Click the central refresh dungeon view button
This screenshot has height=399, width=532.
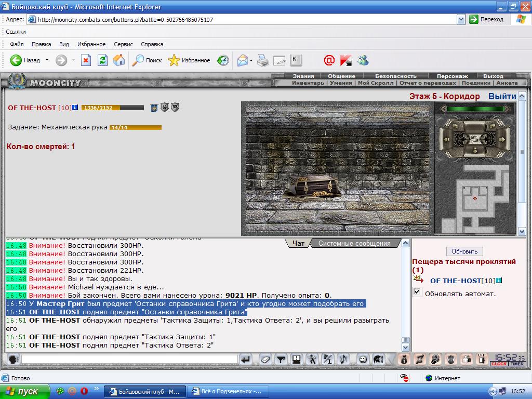475,139
